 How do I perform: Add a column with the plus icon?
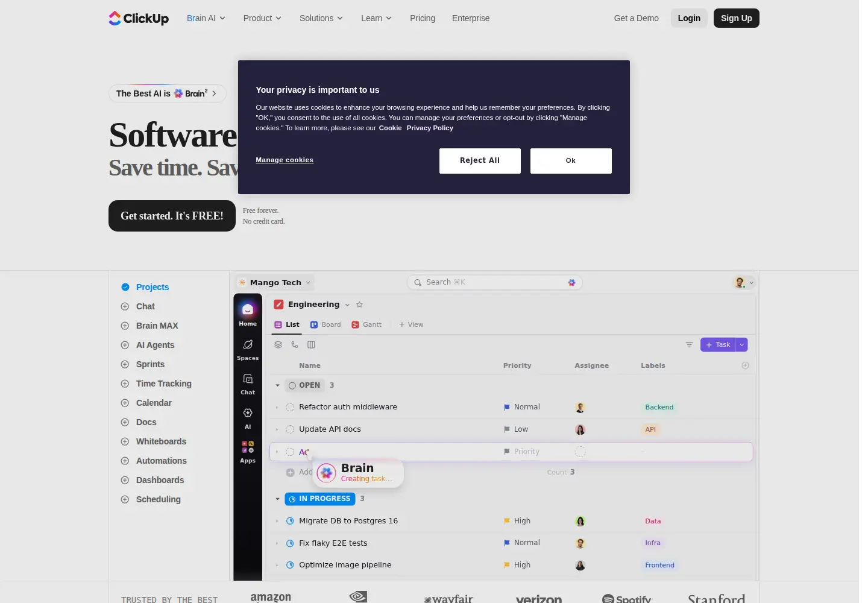(745, 365)
